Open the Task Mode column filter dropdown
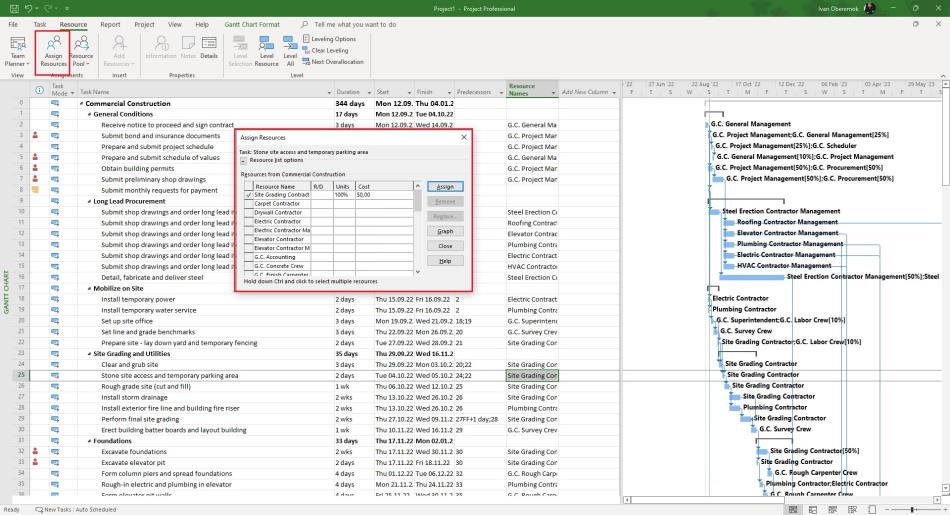 (x=72, y=93)
